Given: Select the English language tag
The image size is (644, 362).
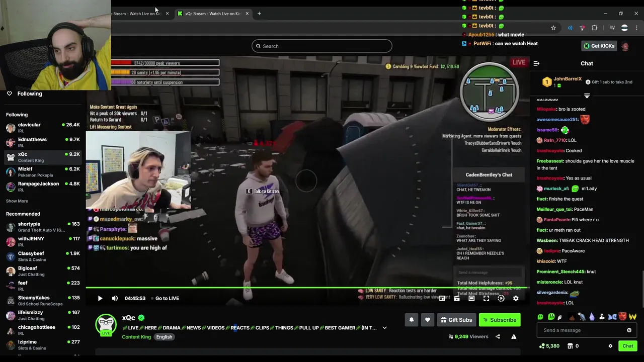Looking at the screenshot, I should click(x=164, y=337).
